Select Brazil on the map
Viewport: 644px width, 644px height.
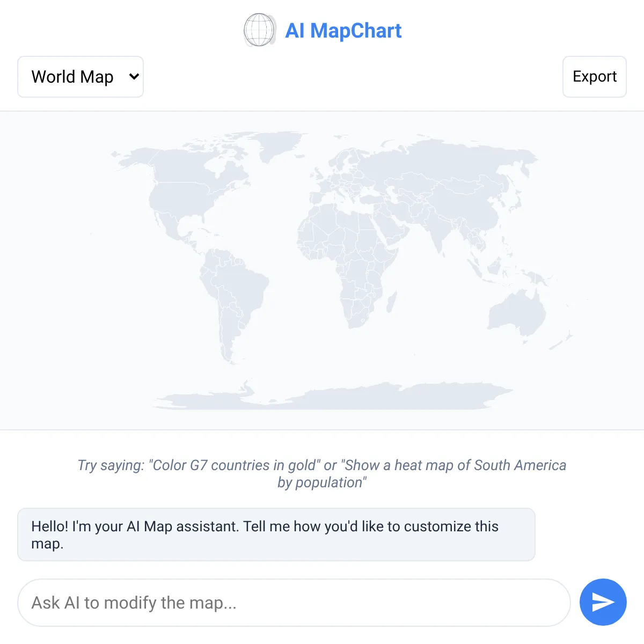(241, 284)
